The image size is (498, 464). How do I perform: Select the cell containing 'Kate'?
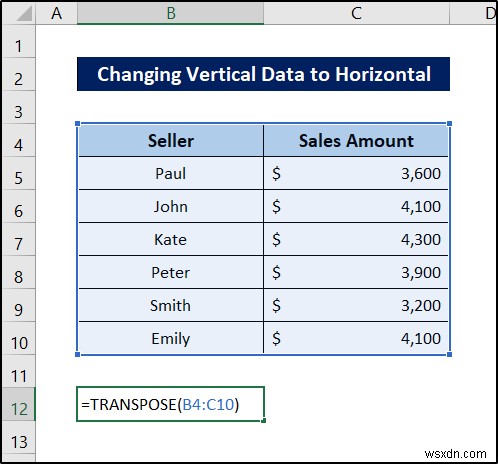point(171,239)
